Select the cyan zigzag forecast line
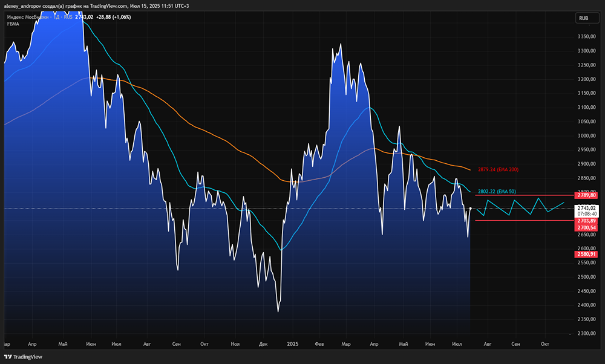The width and height of the screenshot is (605, 364). click(x=520, y=207)
